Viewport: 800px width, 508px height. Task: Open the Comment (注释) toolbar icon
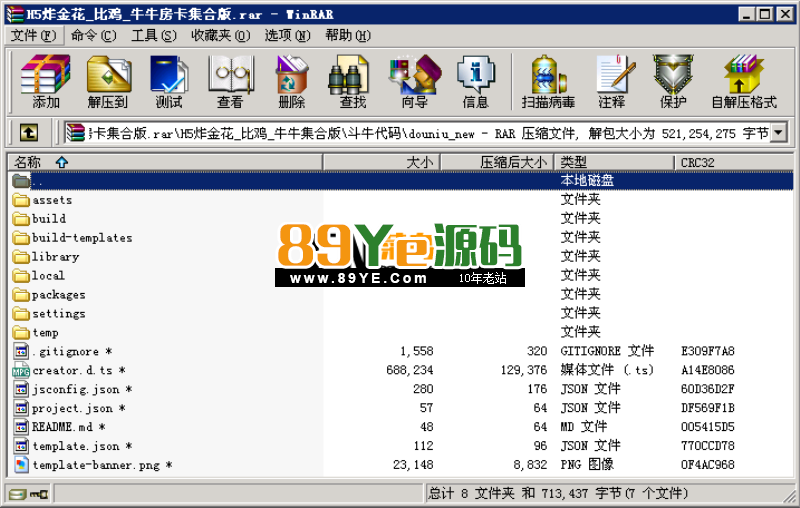(x=612, y=81)
